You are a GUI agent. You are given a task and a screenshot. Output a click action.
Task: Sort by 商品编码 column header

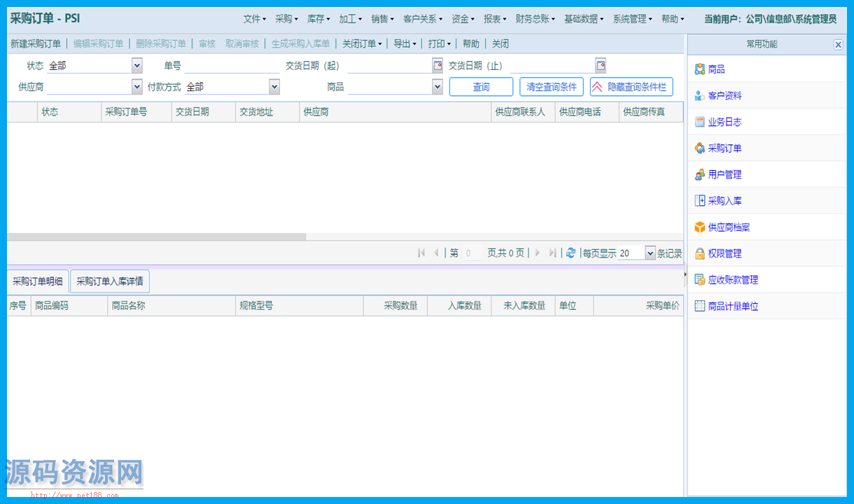tap(69, 305)
